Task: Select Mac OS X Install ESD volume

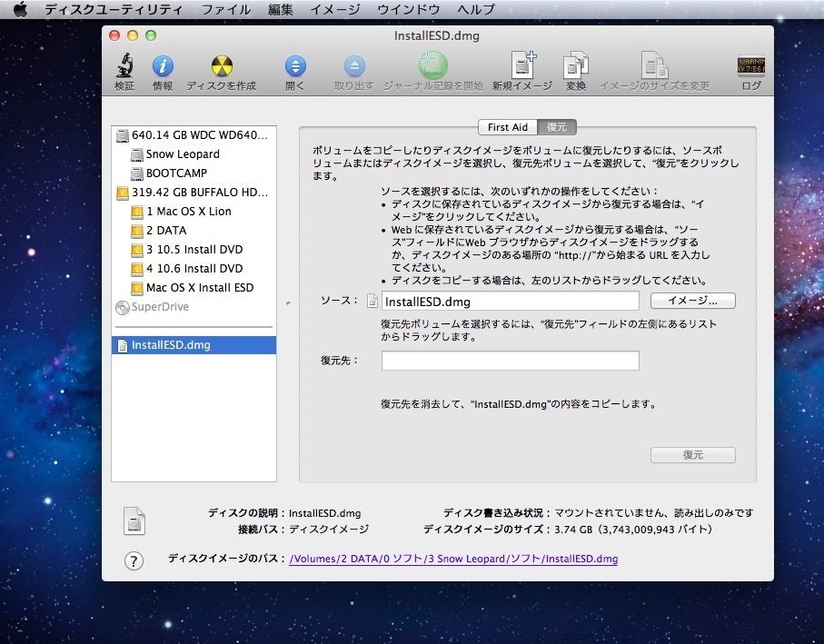Action: [x=199, y=288]
